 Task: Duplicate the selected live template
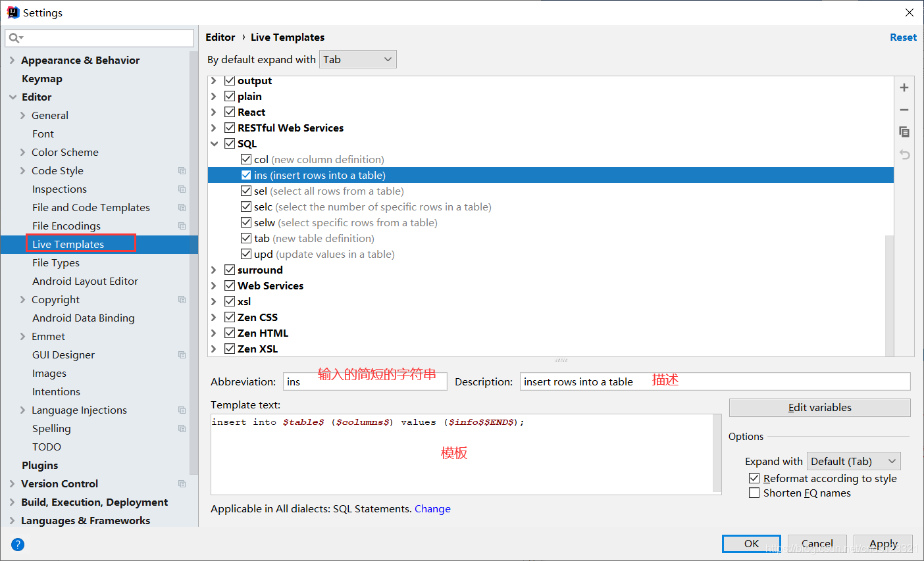[904, 132]
